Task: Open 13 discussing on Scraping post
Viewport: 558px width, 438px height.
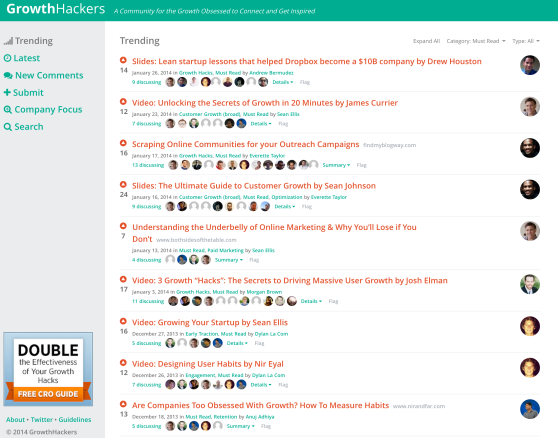Action: pos(148,165)
